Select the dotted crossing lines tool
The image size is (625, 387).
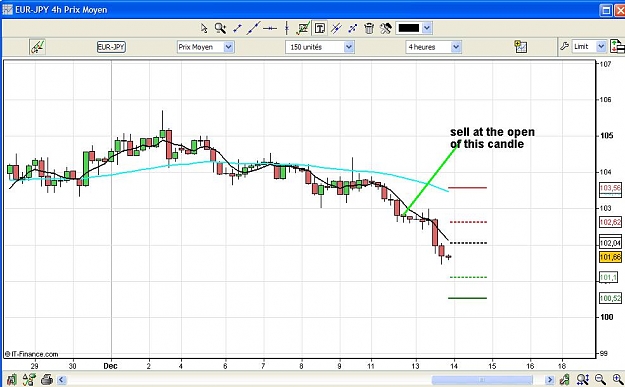(x=352, y=28)
